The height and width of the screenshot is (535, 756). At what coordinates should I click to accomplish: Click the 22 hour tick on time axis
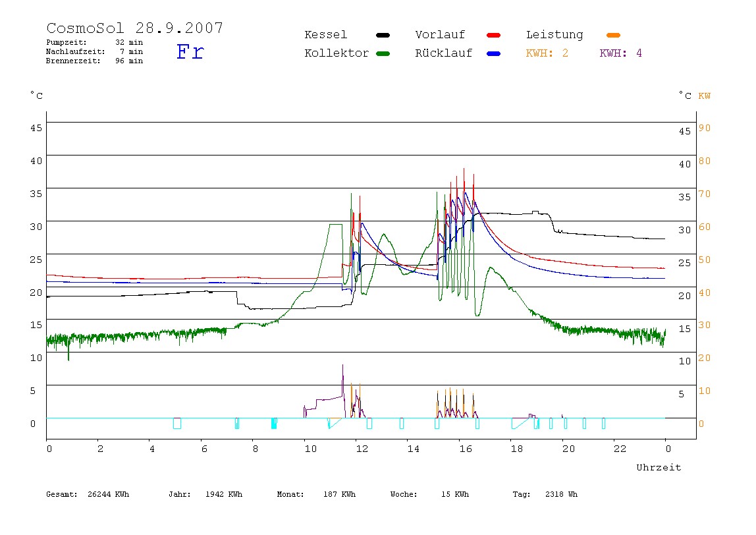[620, 449]
